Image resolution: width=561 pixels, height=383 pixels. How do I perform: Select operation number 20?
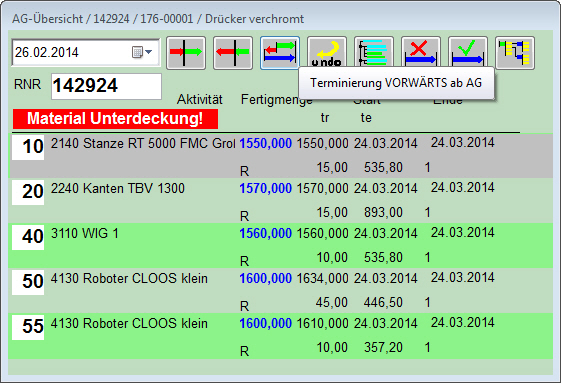pos(28,192)
